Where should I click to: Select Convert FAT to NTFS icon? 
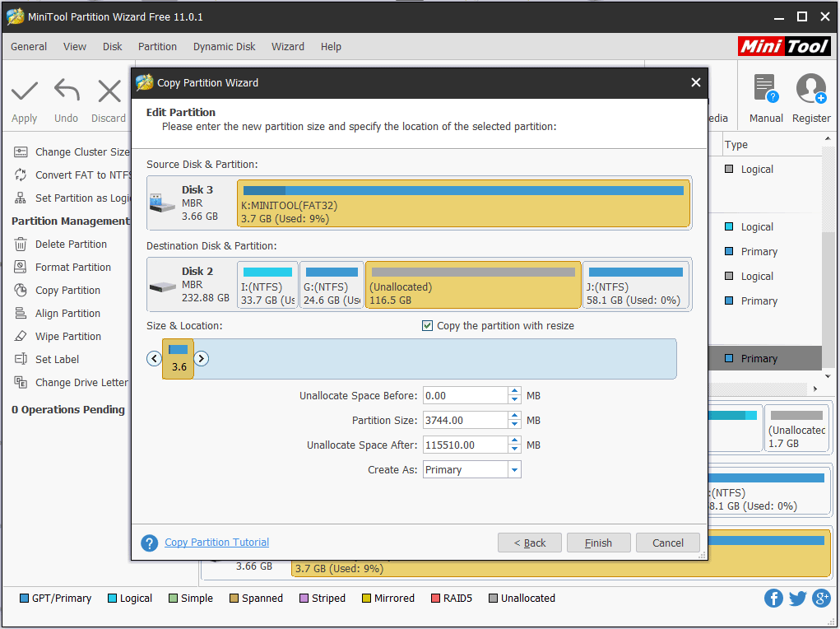coord(21,175)
